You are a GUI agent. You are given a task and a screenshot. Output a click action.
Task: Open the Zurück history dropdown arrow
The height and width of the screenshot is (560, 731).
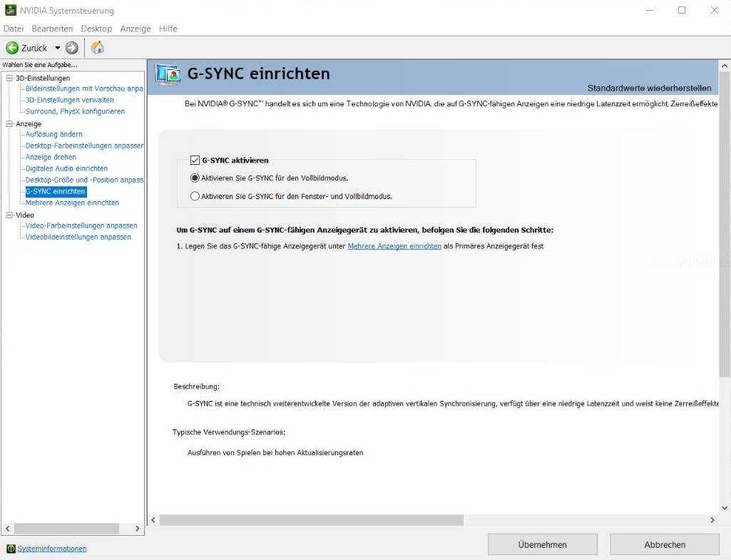(57, 48)
